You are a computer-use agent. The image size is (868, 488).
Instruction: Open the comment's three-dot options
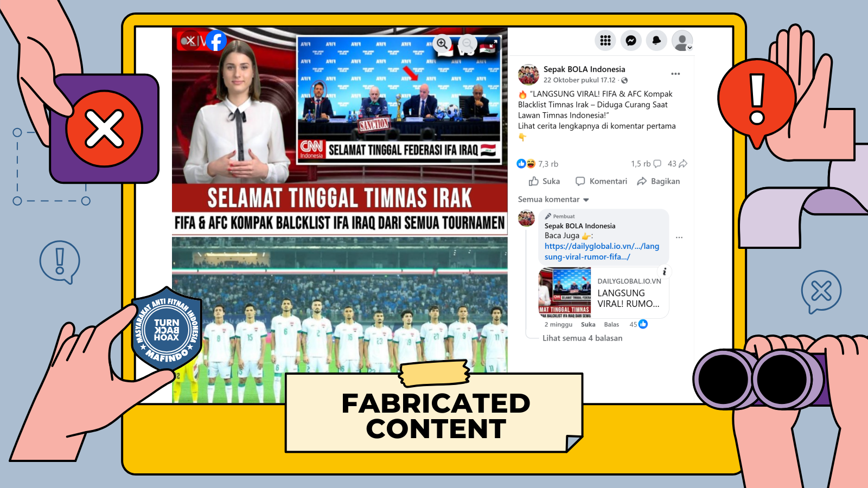point(679,237)
